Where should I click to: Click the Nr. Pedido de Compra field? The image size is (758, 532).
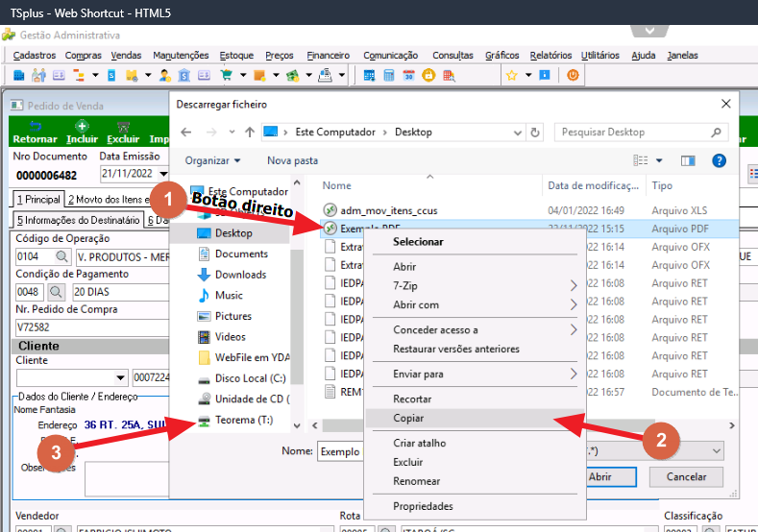pos(92,327)
